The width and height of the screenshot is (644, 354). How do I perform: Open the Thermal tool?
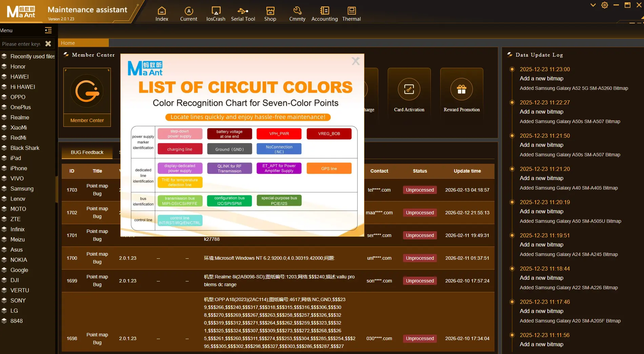pos(351,14)
